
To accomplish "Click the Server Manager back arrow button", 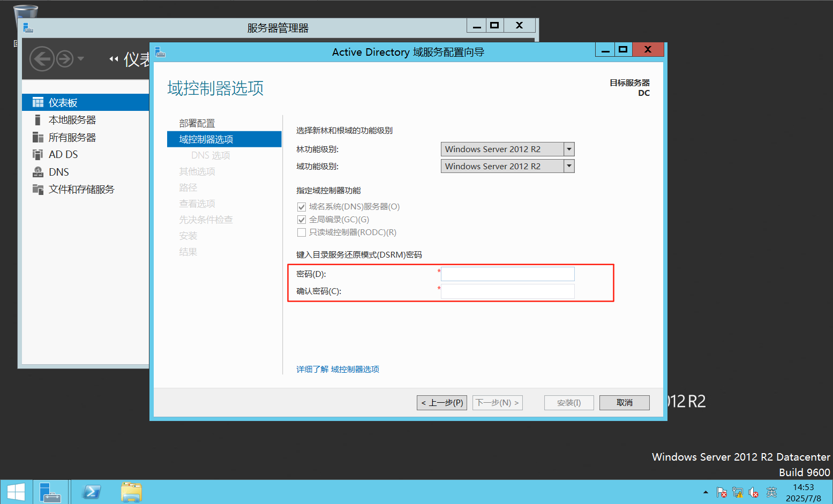I will pyautogui.click(x=42, y=58).
